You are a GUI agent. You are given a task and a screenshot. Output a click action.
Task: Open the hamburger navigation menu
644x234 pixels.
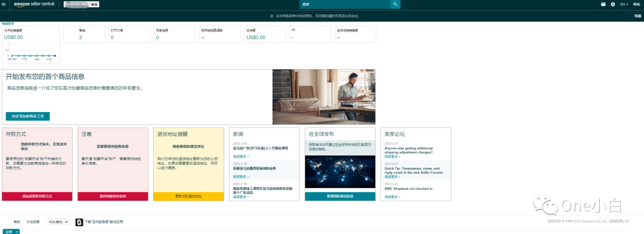[x=4, y=4]
